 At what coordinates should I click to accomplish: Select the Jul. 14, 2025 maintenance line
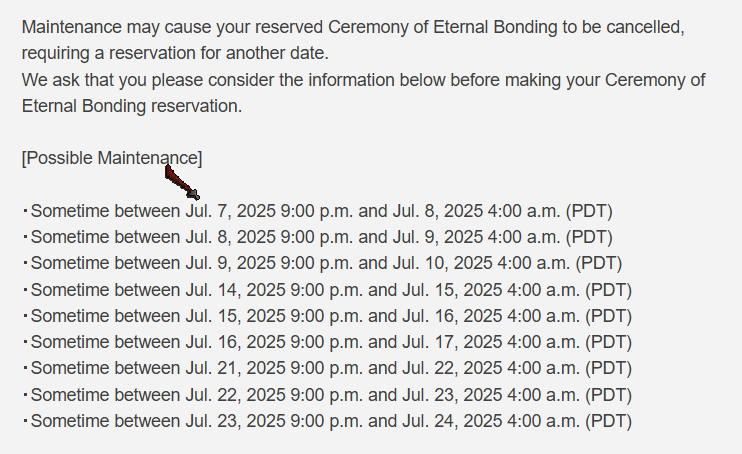pyautogui.click(x=327, y=290)
